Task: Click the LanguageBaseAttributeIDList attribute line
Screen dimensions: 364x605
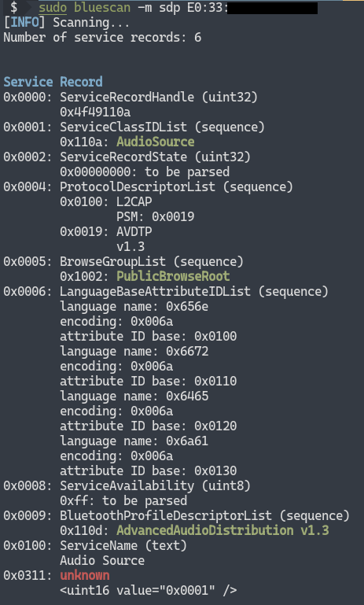Action: click(x=166, y=291)
